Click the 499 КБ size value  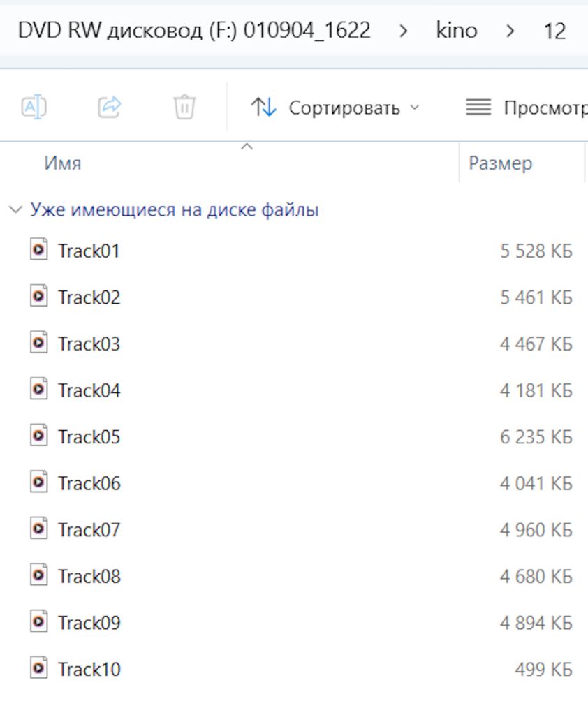click(x=544, y=670)
